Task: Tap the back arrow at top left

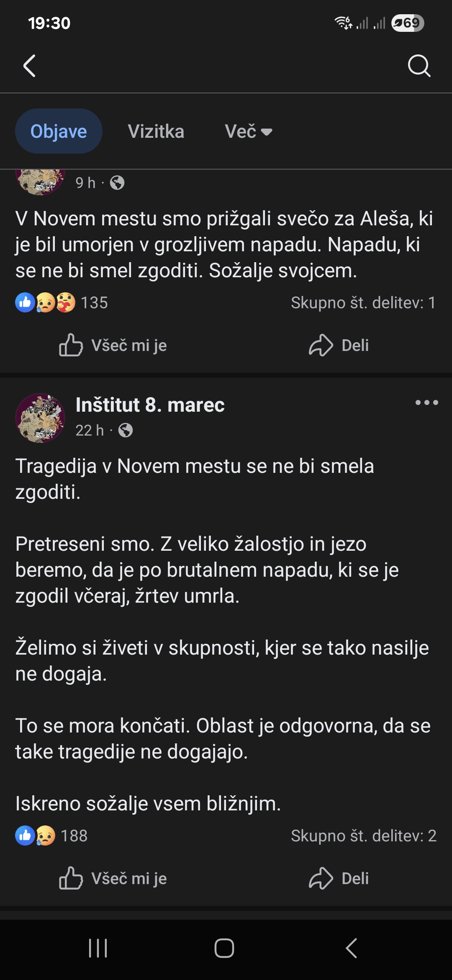Action: tap(29, 66)
